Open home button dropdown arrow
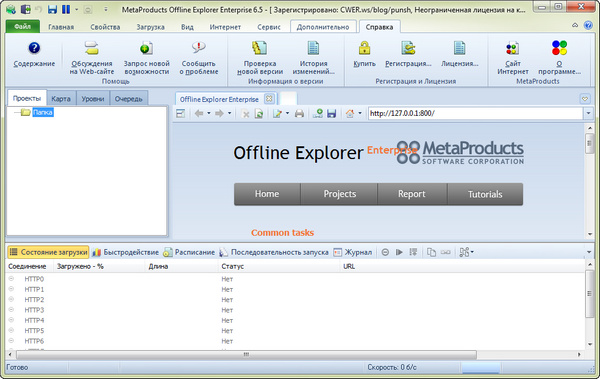Viewport: 600px width, 379px height. click(360, 113)
